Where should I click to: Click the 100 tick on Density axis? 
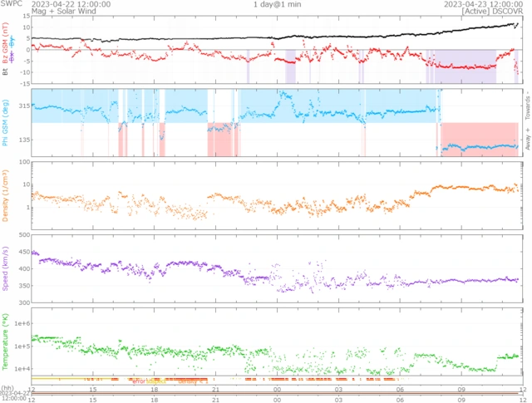24,162
